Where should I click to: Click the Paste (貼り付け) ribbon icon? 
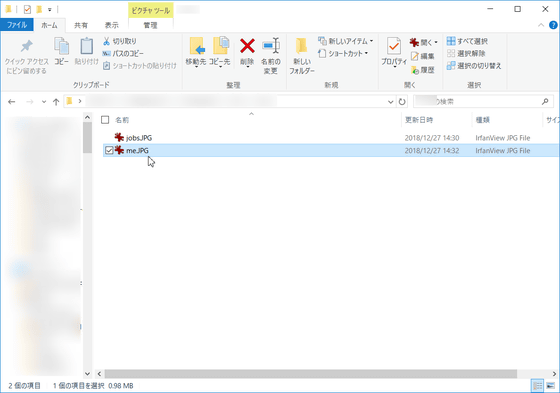86,47
